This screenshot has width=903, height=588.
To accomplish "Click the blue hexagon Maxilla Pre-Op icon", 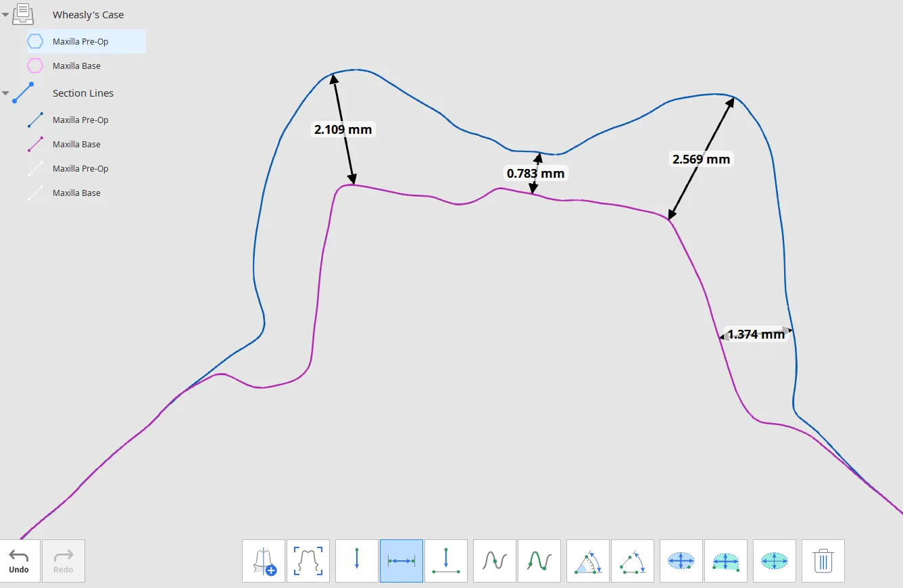I will 35,41.
